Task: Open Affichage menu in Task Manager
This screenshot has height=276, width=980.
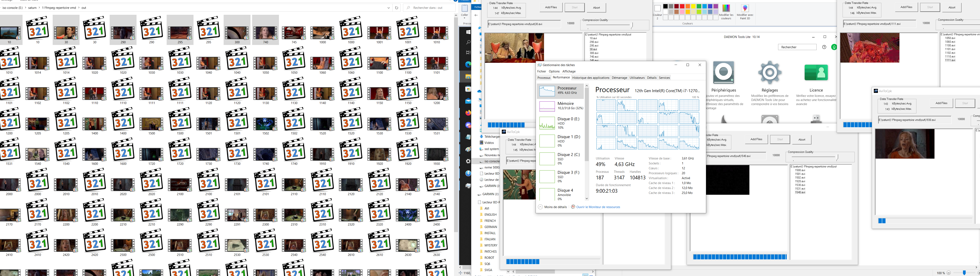Action: [x=569, y=71]
